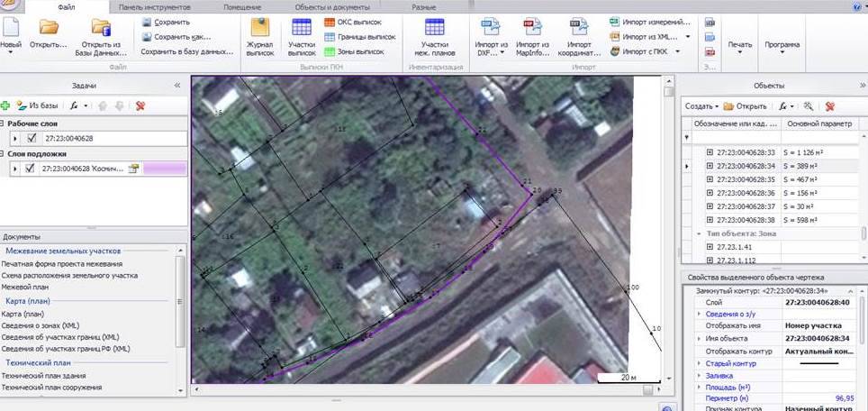This screenshot has width=868, height=411.
Task: Click the search icon in Объекты toolbar
Action: coord(809,105)
